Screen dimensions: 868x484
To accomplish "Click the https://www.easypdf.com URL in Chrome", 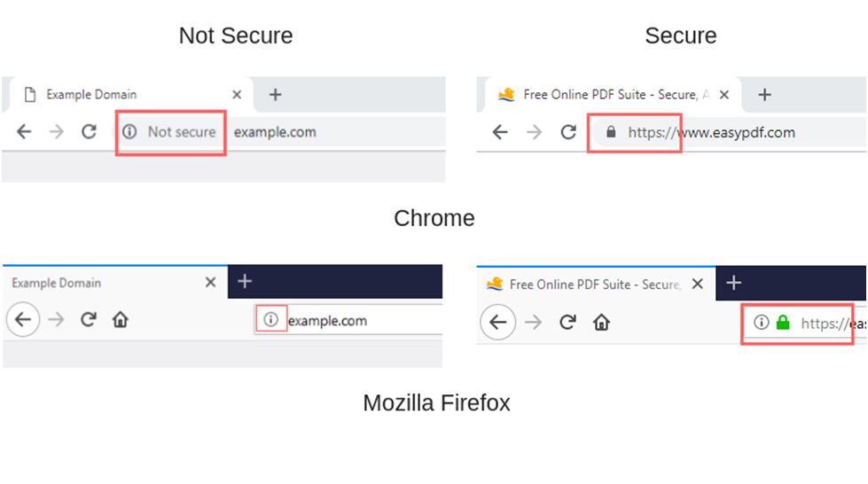I will point(711,132).
